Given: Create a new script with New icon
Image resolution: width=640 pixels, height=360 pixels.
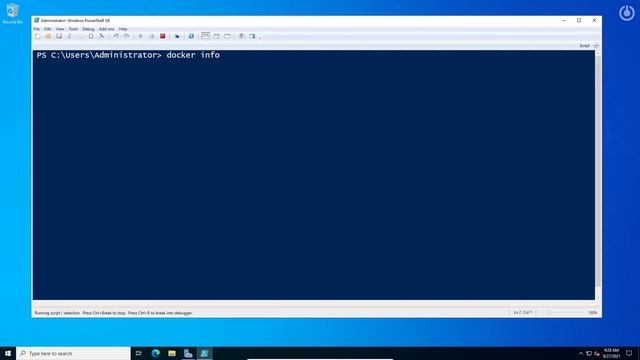Looking at the screenshot, I should (x=38, y=36).
